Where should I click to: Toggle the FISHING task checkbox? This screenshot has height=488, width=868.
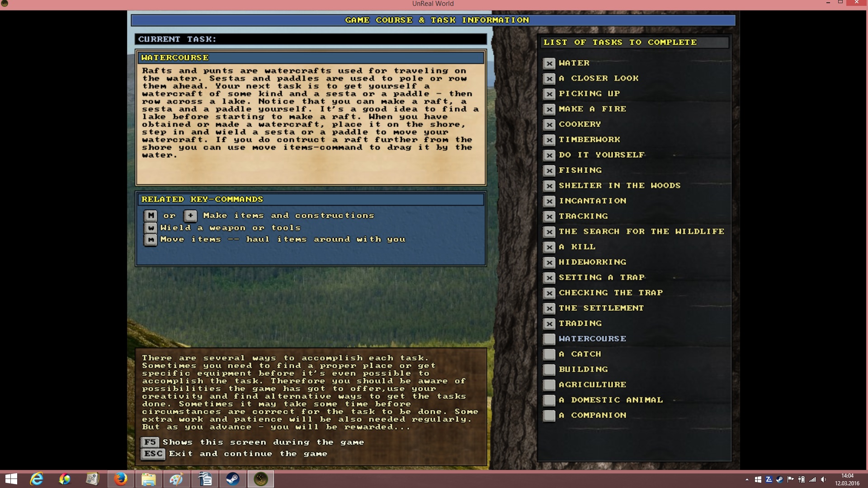point(549,171)
